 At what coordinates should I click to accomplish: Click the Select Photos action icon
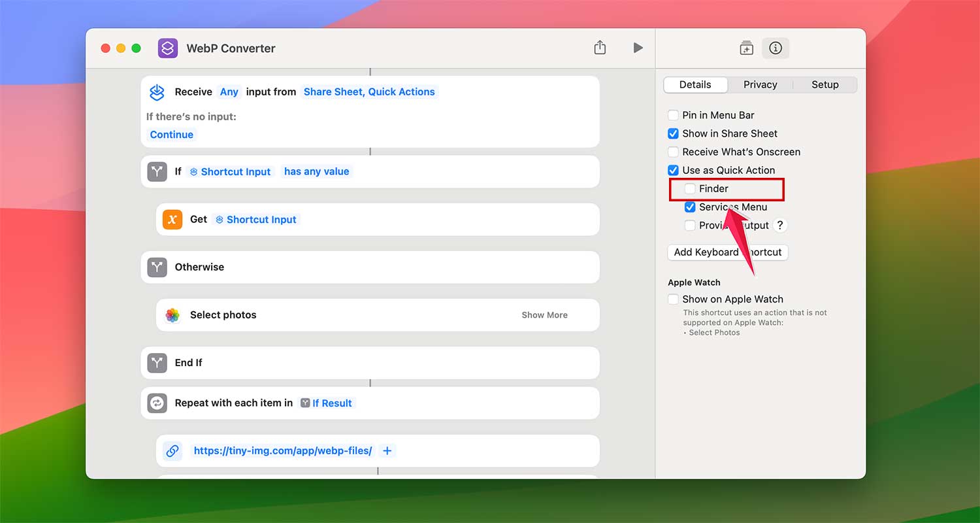172,314
